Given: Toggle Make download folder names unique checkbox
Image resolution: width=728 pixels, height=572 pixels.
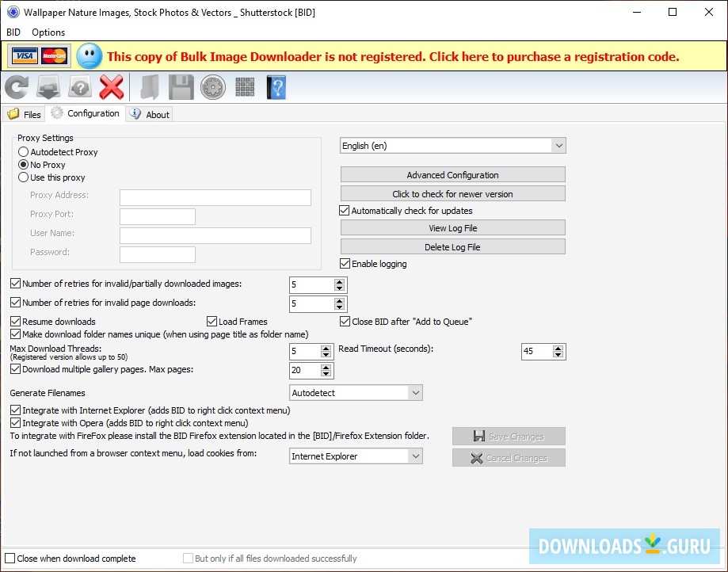Looking at the screenshot, I should pos(15,334).
